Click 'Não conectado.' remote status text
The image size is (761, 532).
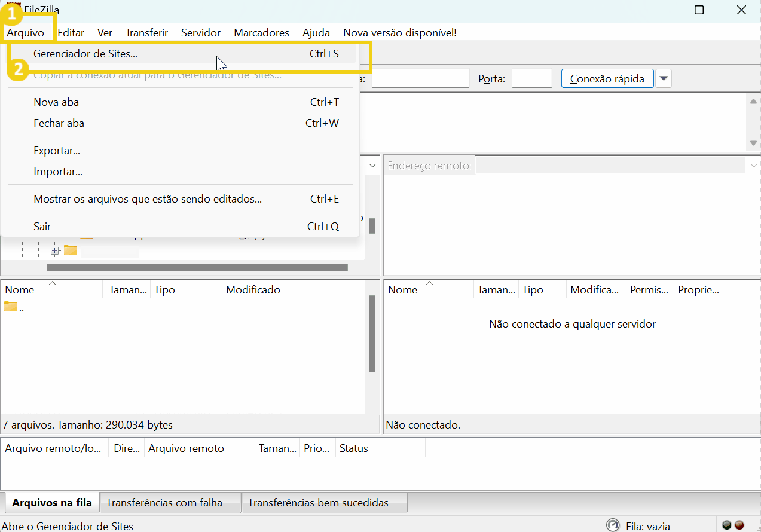click(x=423, y=426)
